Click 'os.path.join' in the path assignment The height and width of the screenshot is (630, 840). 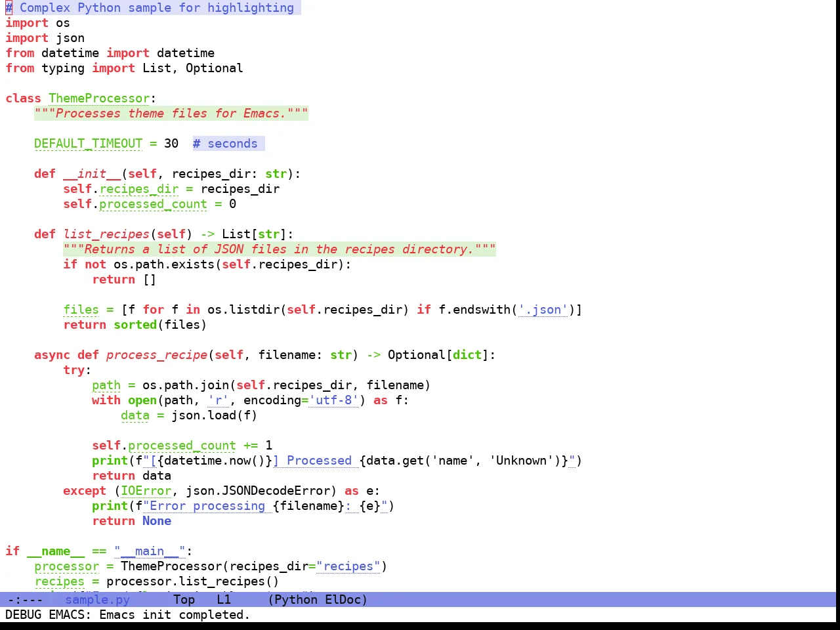point(186,385)
